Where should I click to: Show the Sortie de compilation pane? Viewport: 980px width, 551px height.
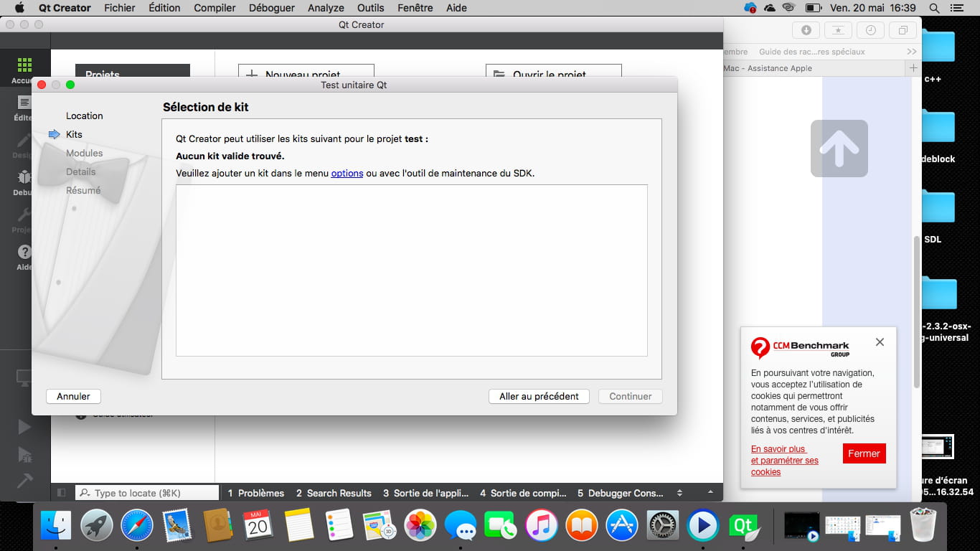tap(523, 493)
